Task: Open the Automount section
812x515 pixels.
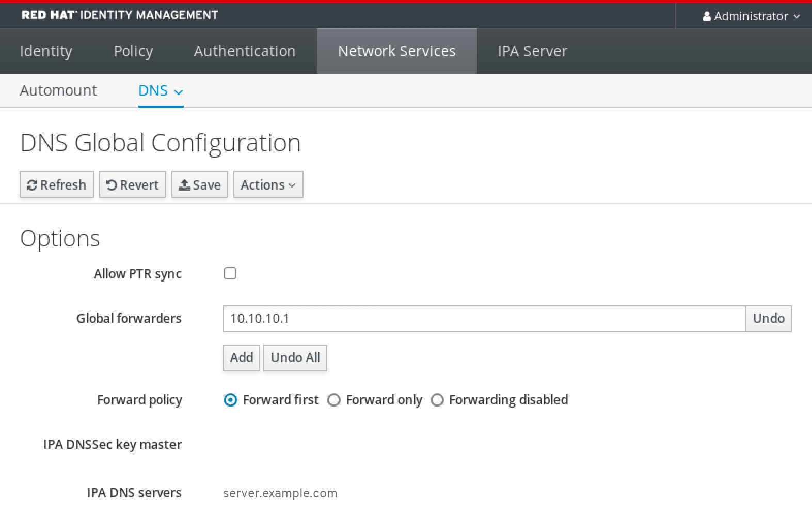Action: point(58,91)
